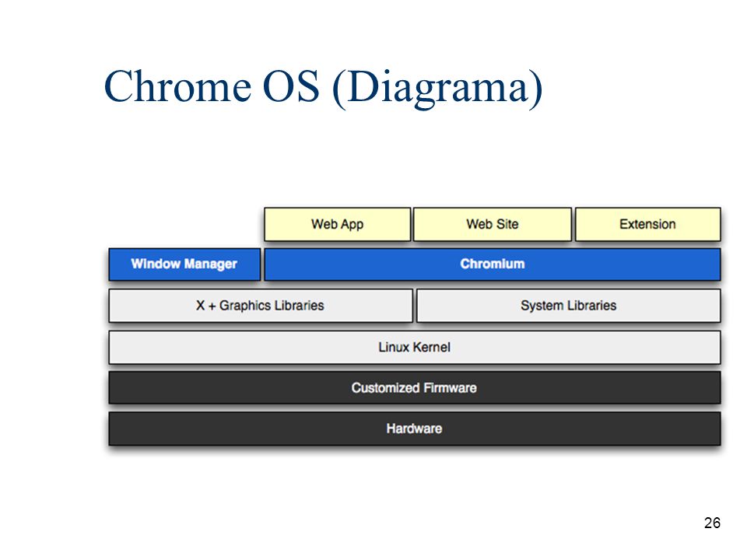Screen dimensions: 747x560
Task: Click the dark "Hardware" layer
Action: (x=415, y=429)
